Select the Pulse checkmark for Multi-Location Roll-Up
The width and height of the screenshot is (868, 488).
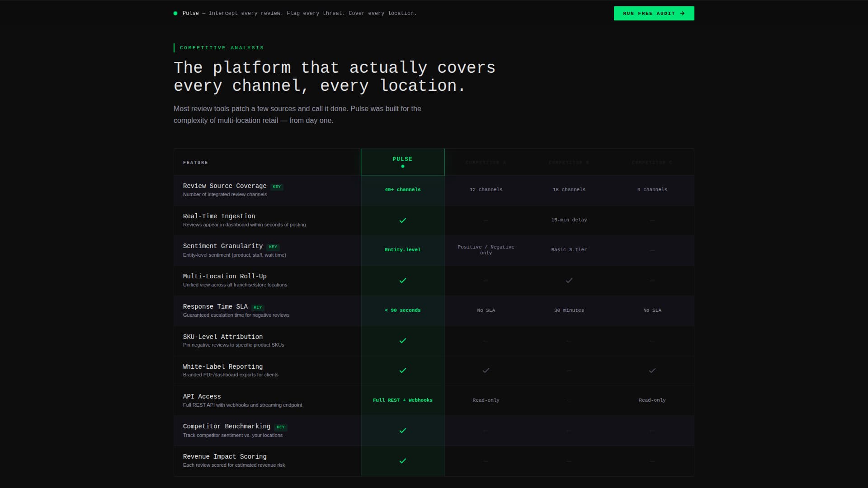pos(403,281)
